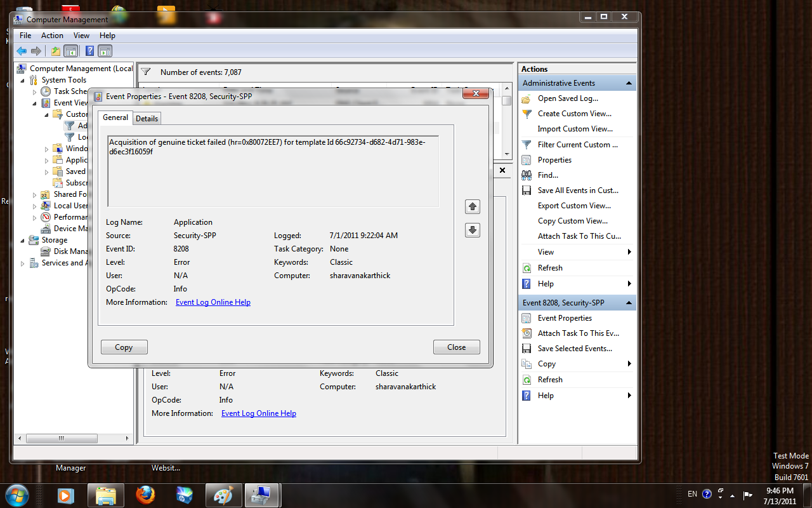Show next event with down arrow button

point(473,230)
